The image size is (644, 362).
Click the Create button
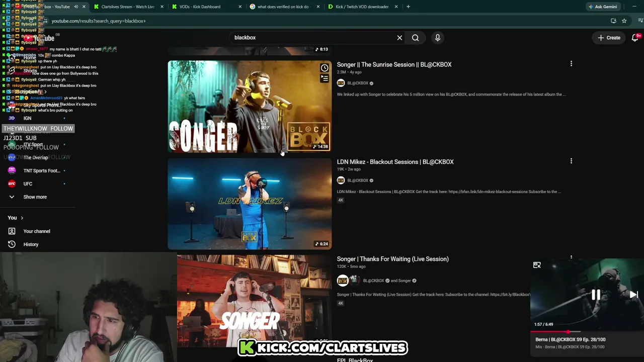[x=609, y=38]
